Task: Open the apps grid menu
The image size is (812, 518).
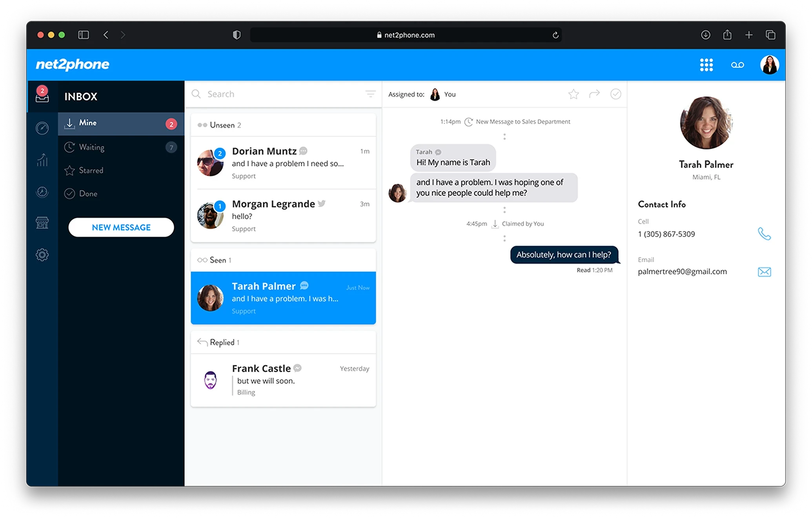Action: point(706,65)
